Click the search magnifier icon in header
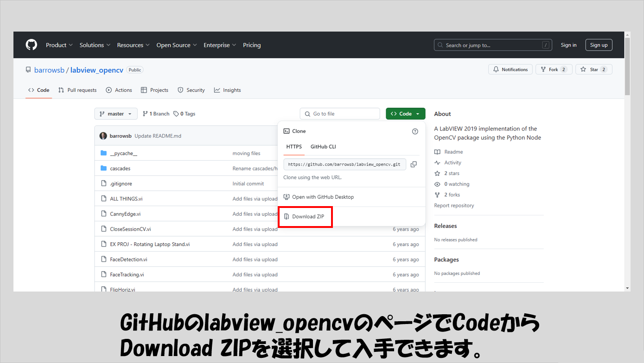 (x=440, y=45)
